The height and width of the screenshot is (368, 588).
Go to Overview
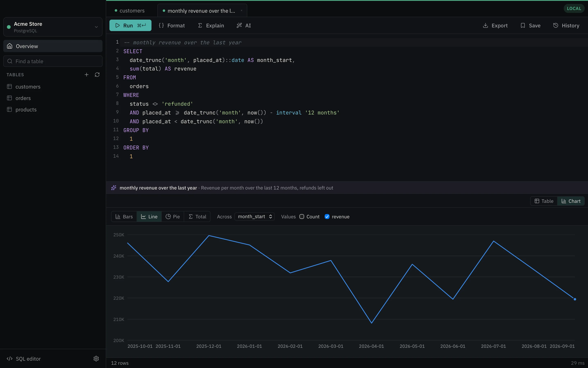coord(53,46)
